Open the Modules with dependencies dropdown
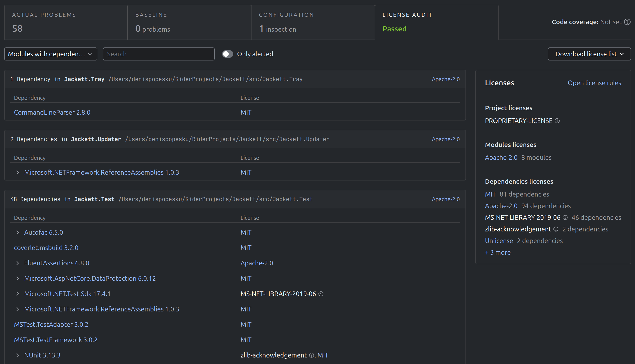Screen dimensions: 635x364 pyautogui.click(x=51, y=54)
